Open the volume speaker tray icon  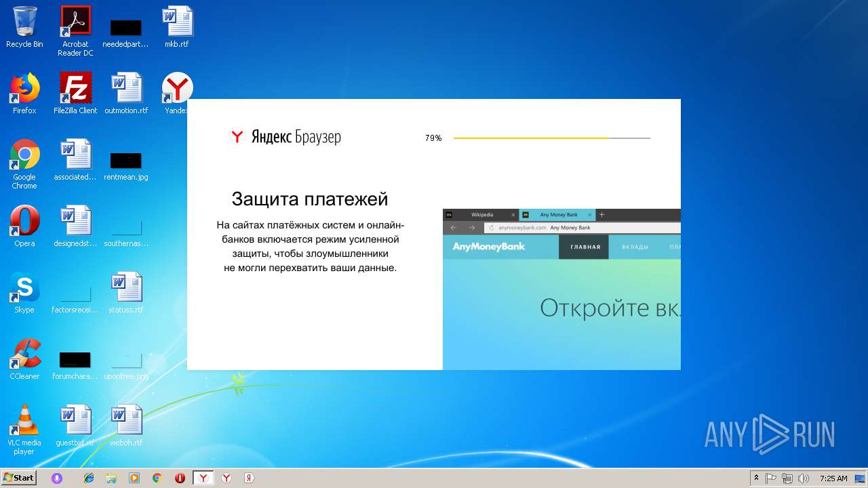804,478
